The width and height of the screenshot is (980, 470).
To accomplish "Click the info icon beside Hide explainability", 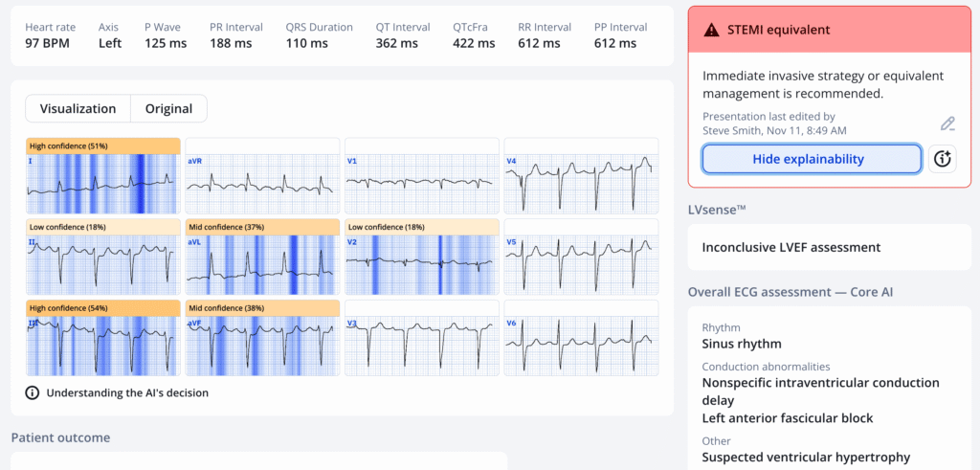I will point(943,159).
